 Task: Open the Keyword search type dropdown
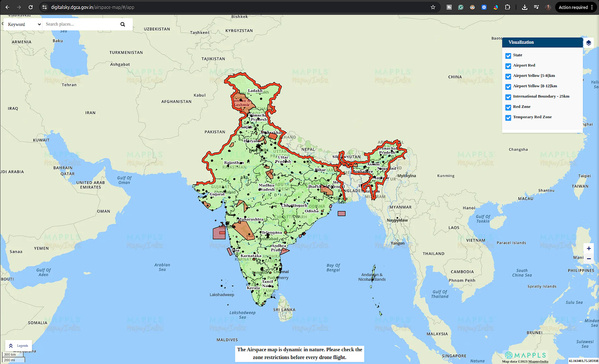24,24
